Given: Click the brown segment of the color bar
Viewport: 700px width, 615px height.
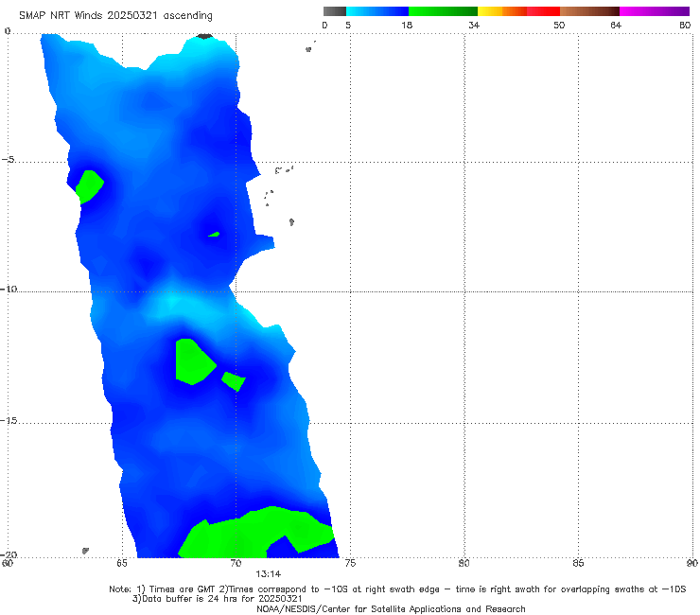Looking at the screenshot, I should click(589, 11).
